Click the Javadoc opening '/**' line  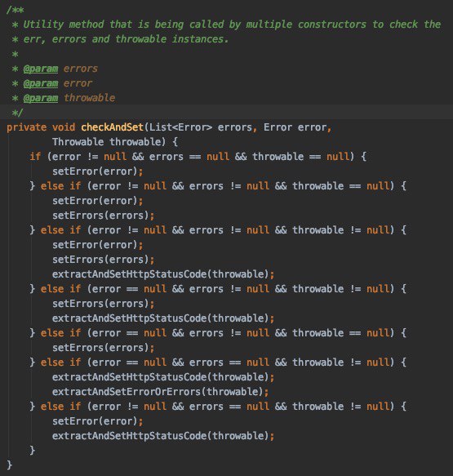pos(16,10)
